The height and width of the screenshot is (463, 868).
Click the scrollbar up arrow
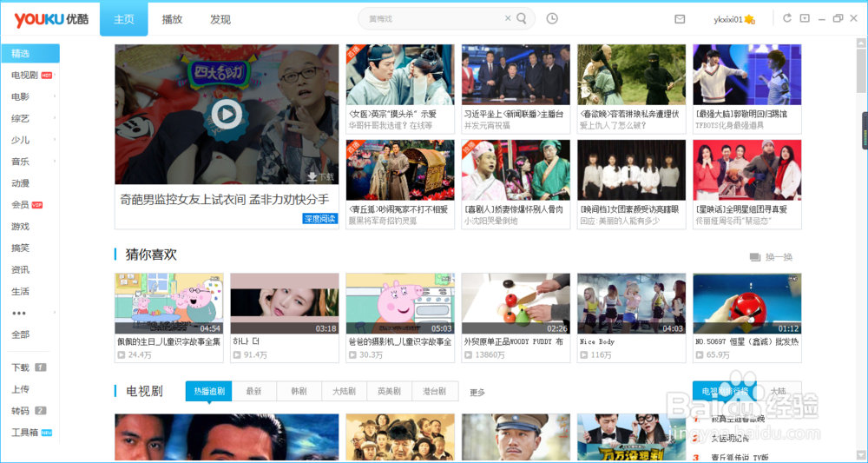(x=861, y=43)
